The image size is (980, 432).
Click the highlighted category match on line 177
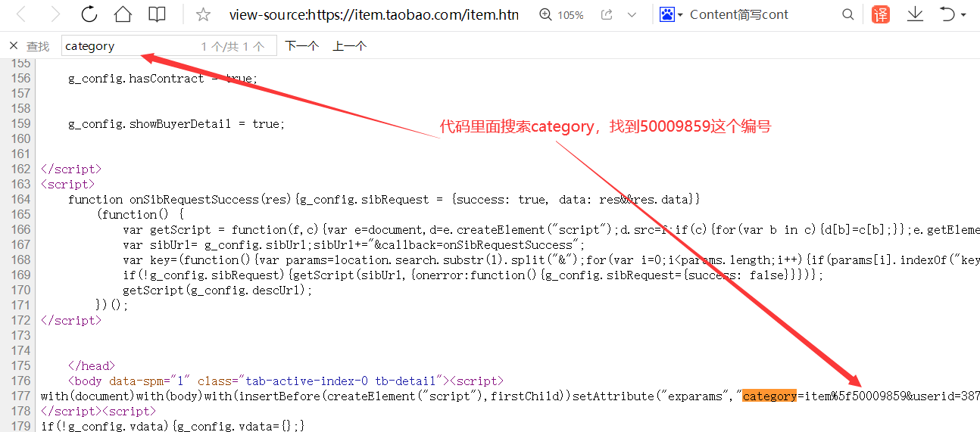point(769,396)
